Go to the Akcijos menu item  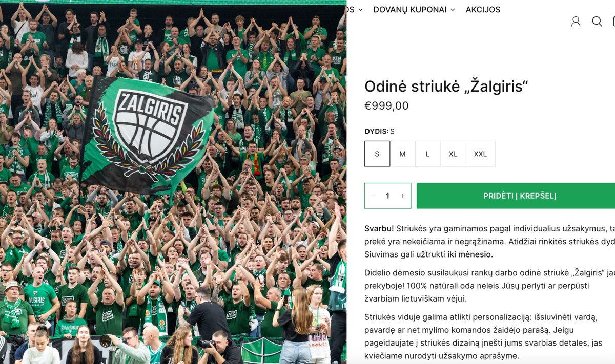[483, 10]
